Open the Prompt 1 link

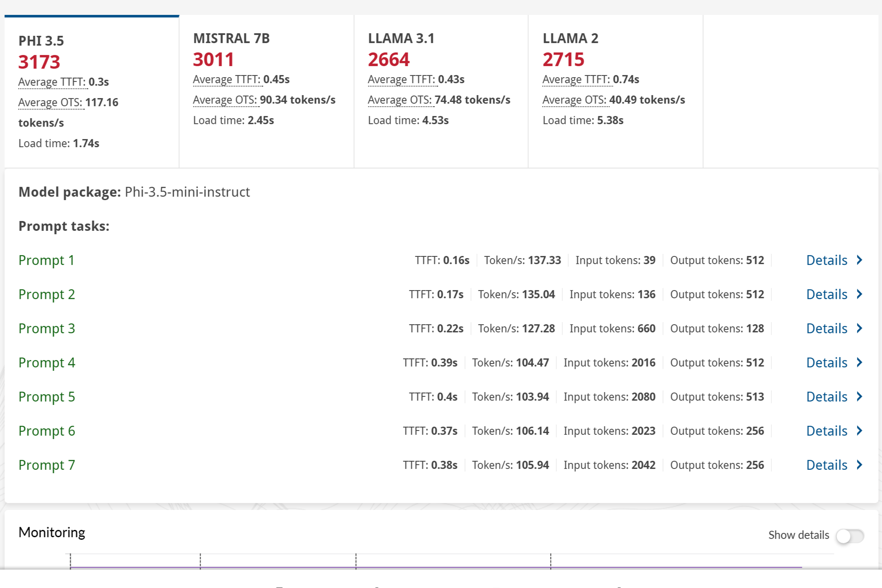pyautogui.click(x=47, y=260)
